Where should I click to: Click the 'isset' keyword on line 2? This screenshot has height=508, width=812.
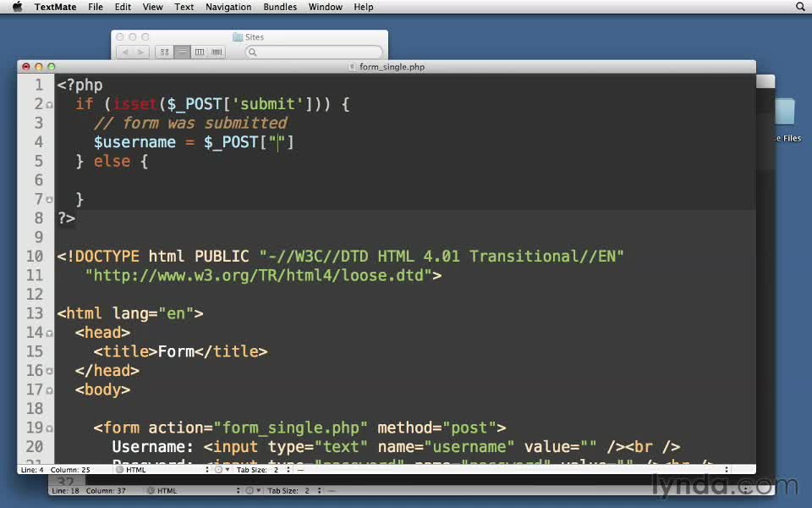pyautogui.click(x=134, y=104)
